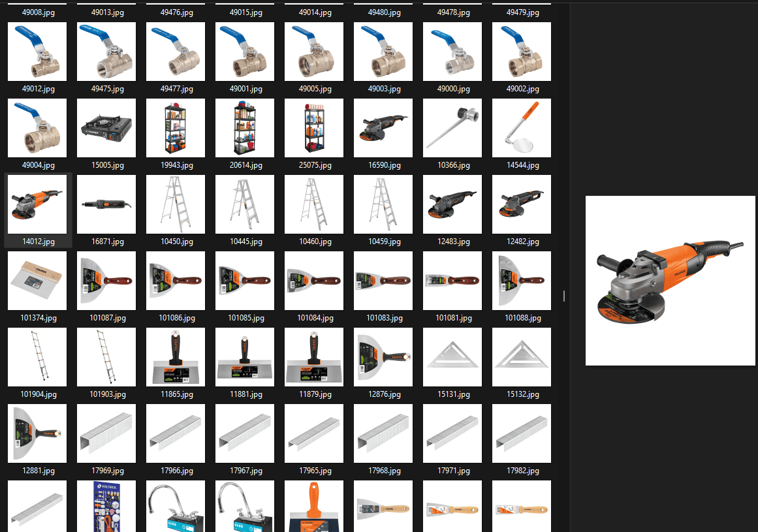The height and width of the screenshot is (532, 758).
Task: Click the 15131.jpg triangle square thumbnail
Action: [452, 357]
